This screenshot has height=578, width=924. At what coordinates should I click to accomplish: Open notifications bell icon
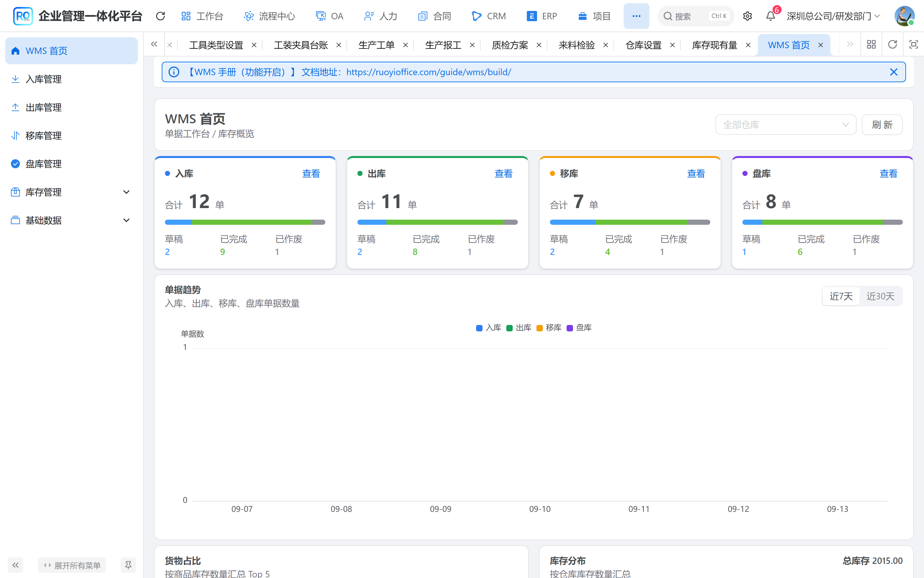pos(771,16)
